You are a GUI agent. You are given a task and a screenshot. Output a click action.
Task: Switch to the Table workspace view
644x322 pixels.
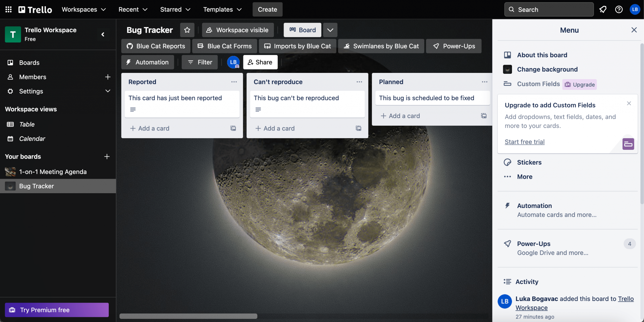(27, 124)
